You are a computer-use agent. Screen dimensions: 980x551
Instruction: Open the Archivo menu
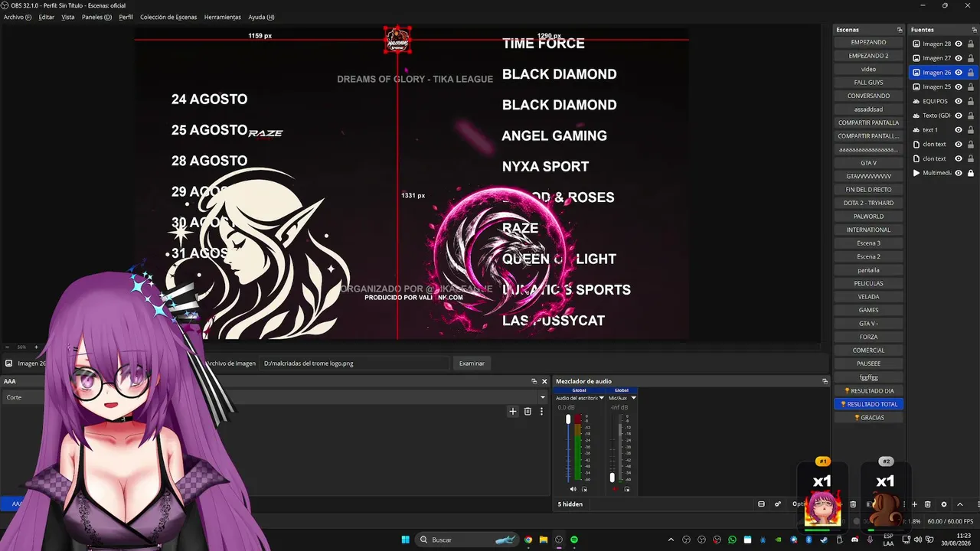click(x=18, y=17)
